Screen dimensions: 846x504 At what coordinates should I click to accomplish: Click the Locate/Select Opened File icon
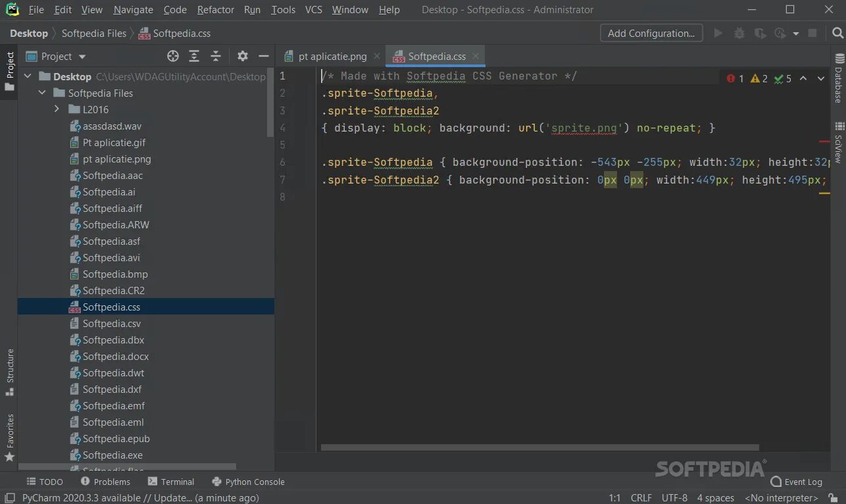173,56
